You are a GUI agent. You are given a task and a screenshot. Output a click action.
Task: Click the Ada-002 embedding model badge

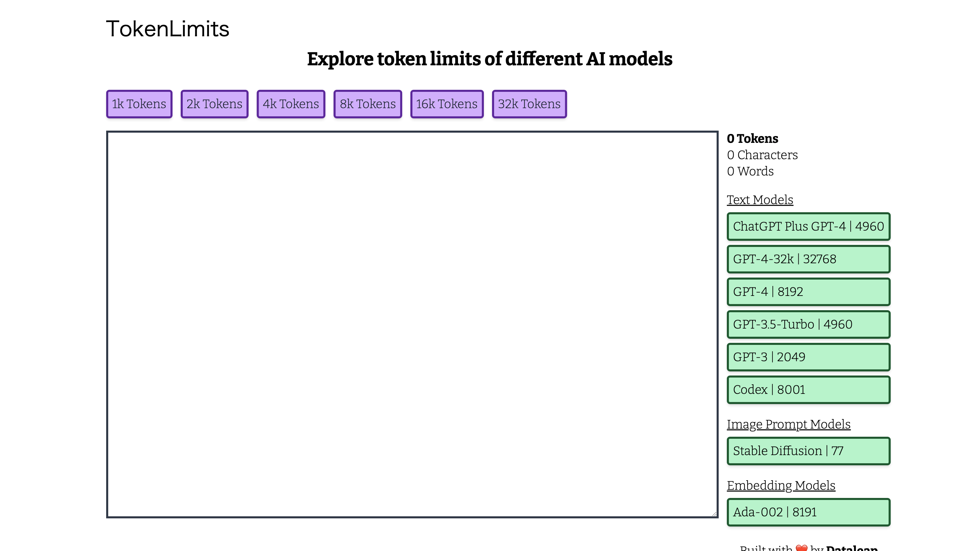point(808,512)
